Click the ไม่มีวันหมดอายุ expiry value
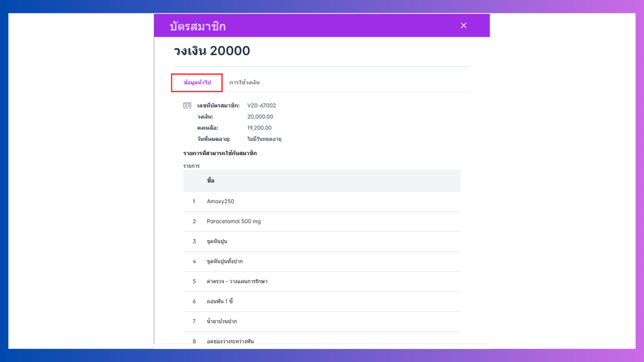This screenshot has width=644, height=362. (x=264, y=139)
